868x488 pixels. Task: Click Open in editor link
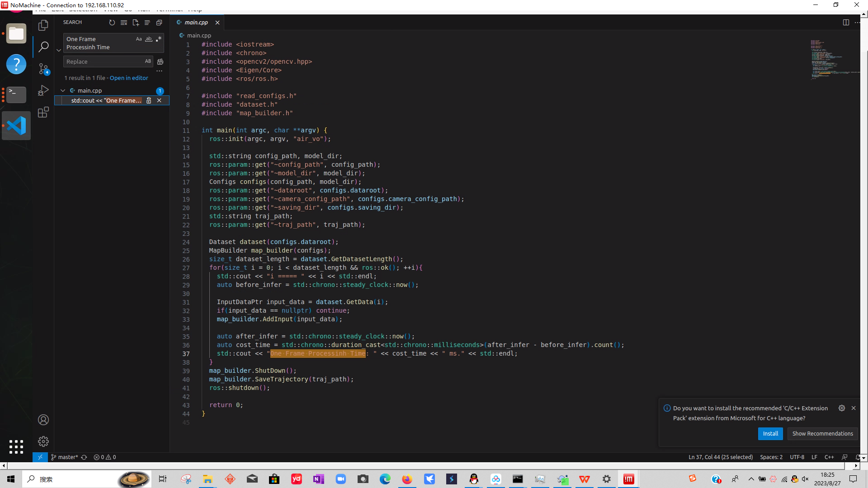(129, 78)
